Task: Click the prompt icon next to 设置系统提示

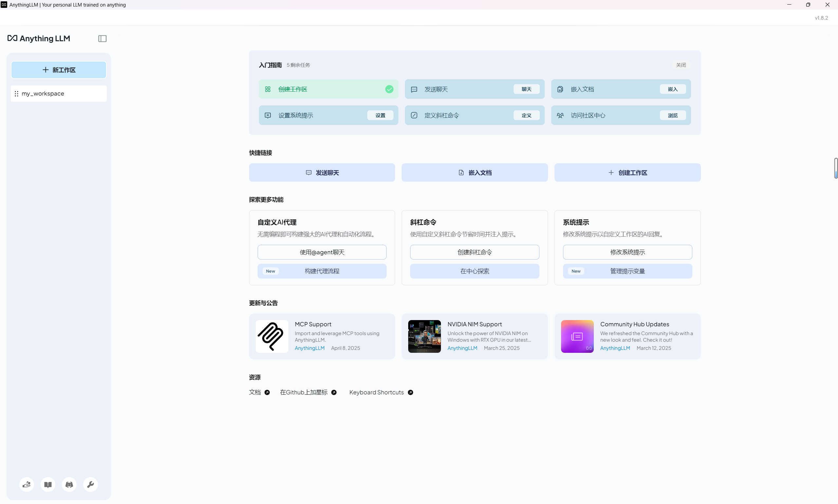Action: (268, 116)
